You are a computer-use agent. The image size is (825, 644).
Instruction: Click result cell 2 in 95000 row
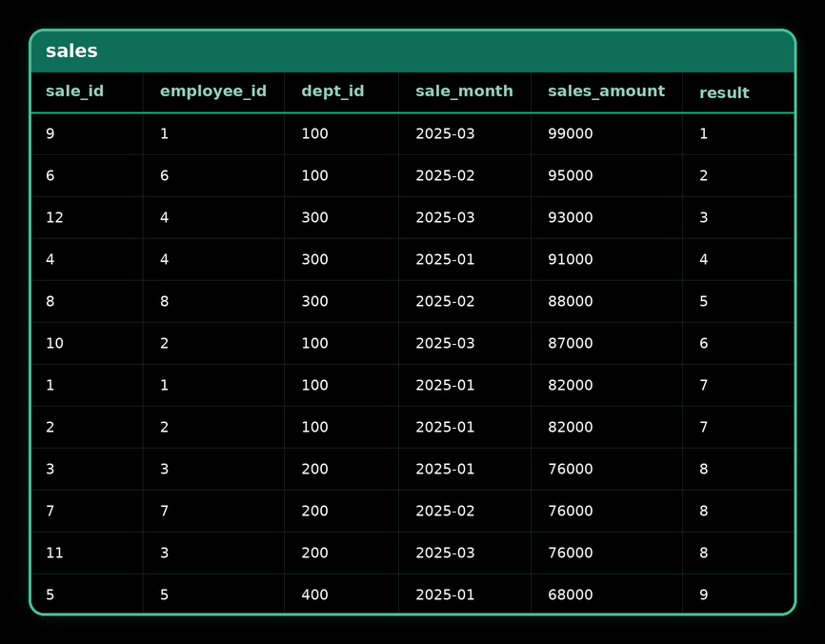[703, 175]
